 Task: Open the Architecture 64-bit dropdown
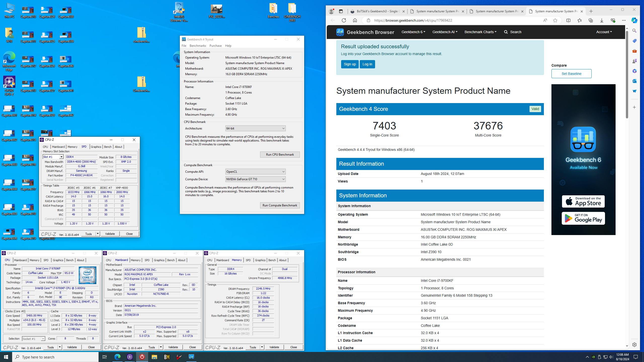(255, 128)
